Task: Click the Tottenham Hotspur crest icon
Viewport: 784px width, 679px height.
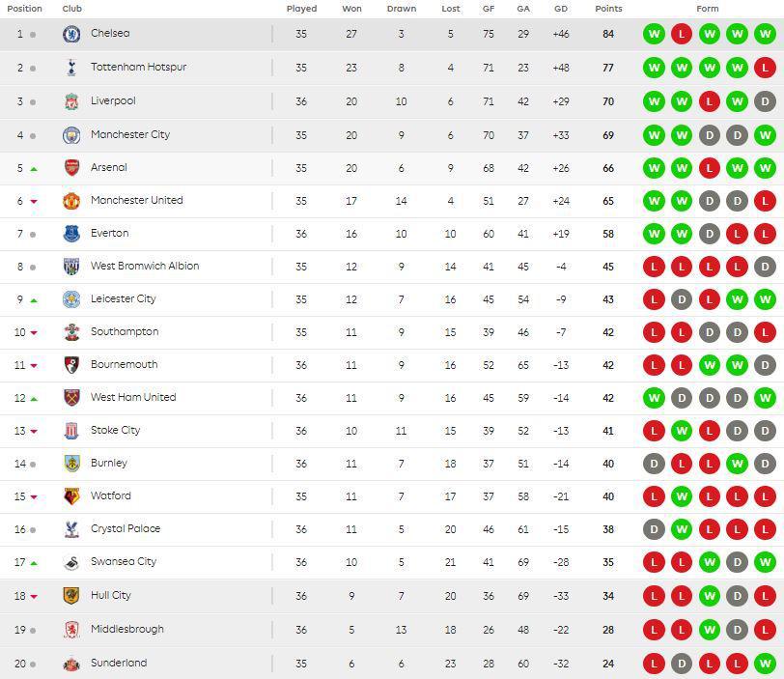Action: click(71, 68)
